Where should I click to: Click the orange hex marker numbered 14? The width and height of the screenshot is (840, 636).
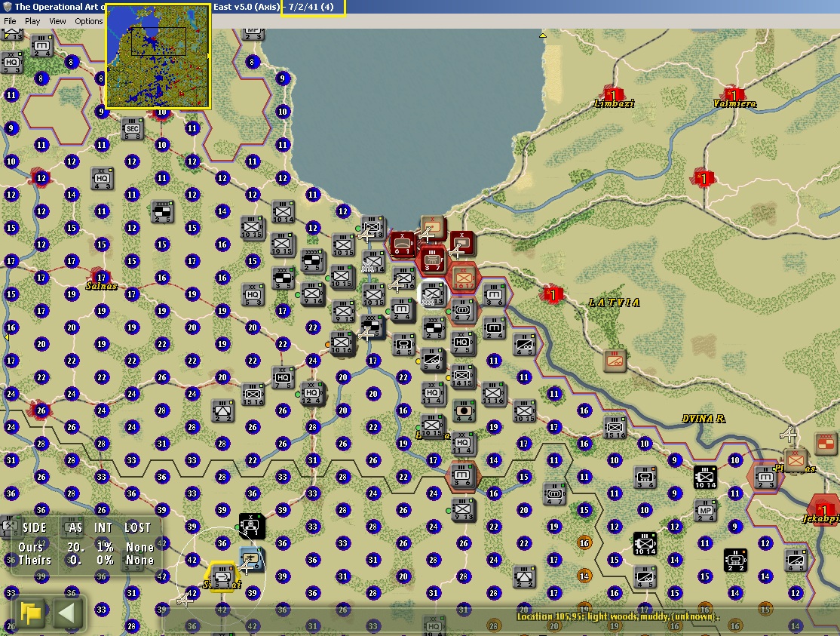pos(584,576)
